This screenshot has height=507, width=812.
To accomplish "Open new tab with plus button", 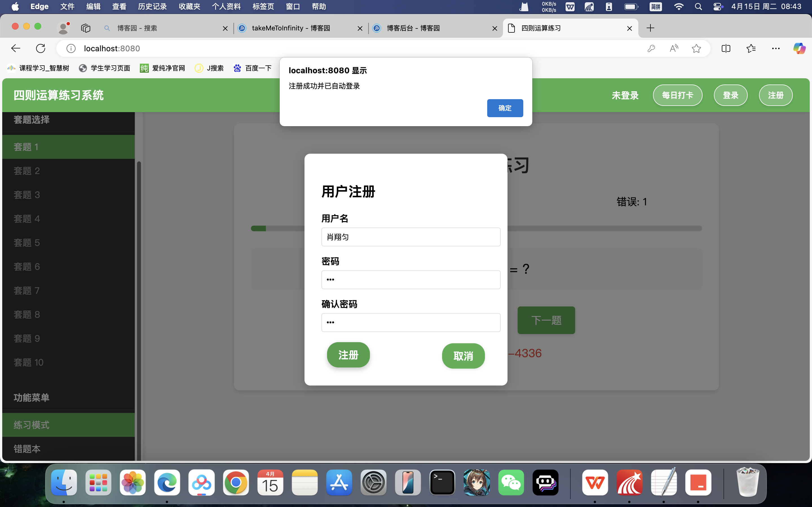I will (650, 28).
